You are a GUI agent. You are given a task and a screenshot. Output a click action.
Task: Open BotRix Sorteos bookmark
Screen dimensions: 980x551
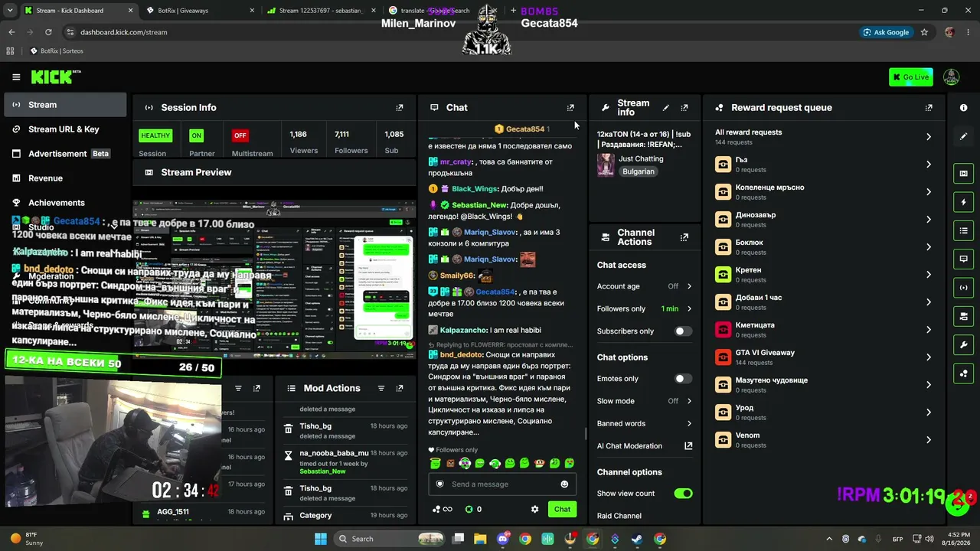click(x=57, y=51)
